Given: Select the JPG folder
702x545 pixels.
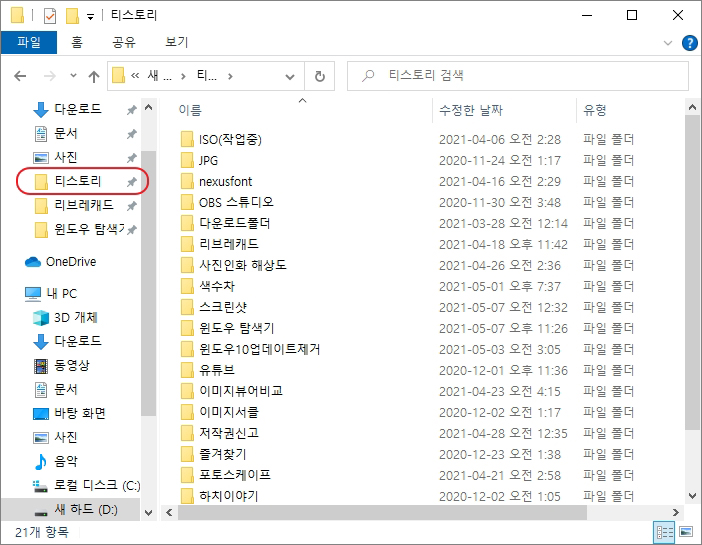Looking at the screenshot, I should (208, 160).
